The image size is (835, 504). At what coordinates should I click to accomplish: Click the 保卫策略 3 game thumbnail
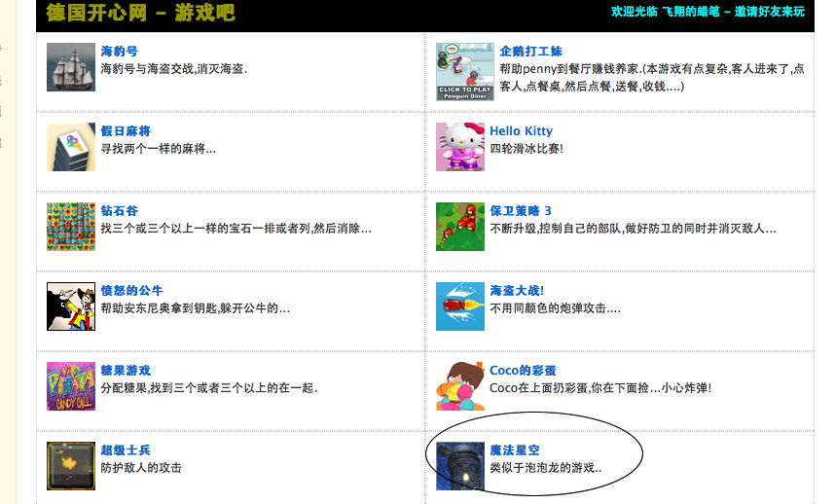click(x=460, y=227)
